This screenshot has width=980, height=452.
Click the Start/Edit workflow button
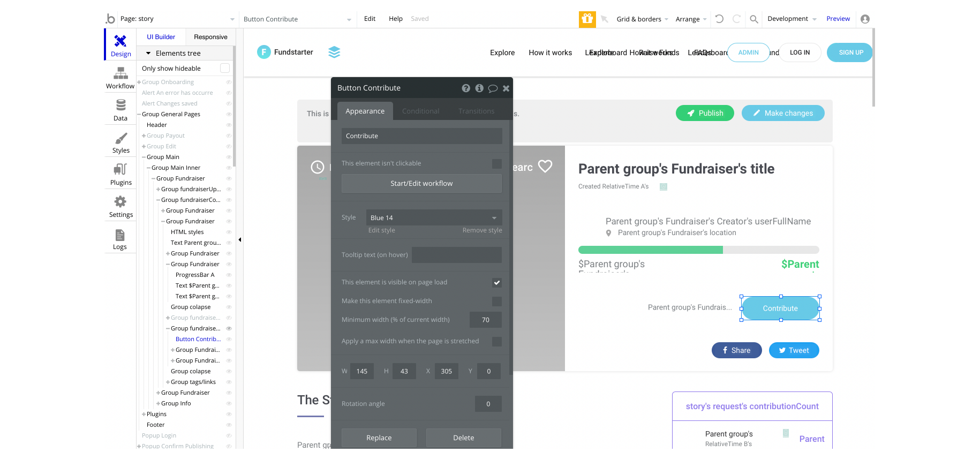pos(421,183)
